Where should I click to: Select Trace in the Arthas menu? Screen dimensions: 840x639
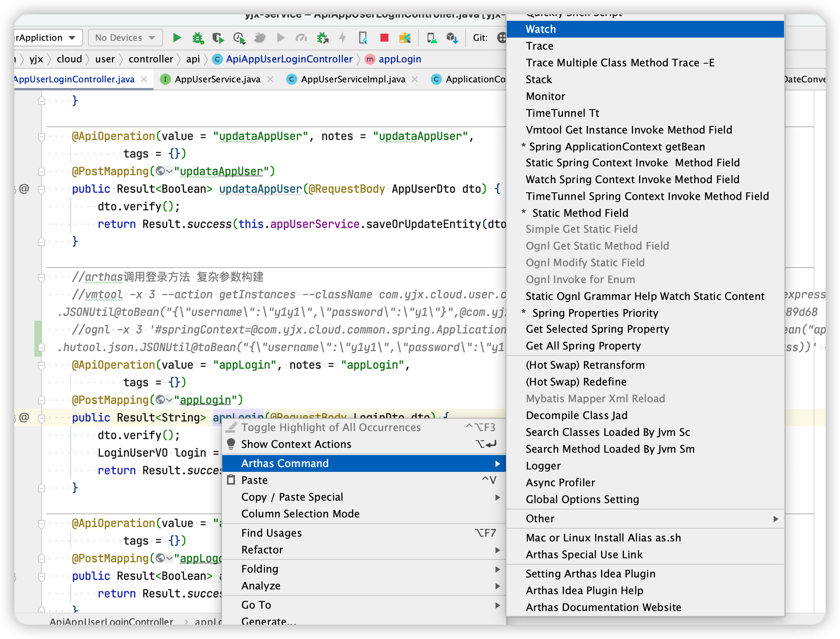click(645, 46)
